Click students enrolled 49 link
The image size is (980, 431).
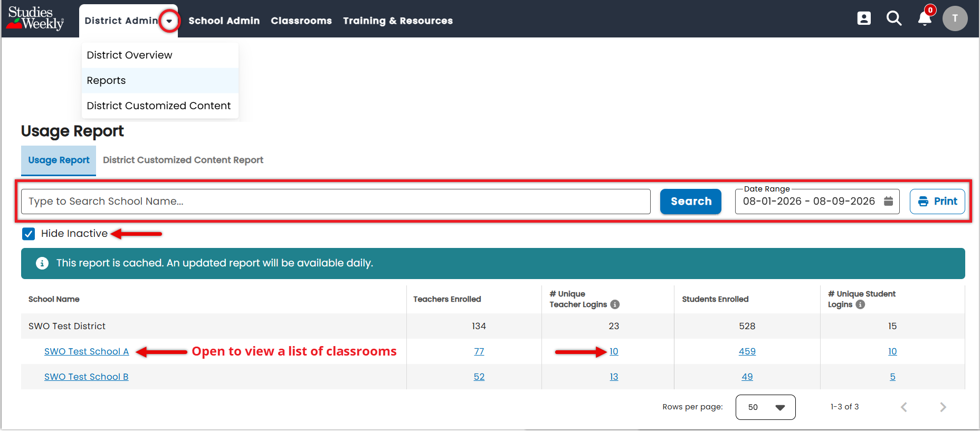[x=747, y=377]
